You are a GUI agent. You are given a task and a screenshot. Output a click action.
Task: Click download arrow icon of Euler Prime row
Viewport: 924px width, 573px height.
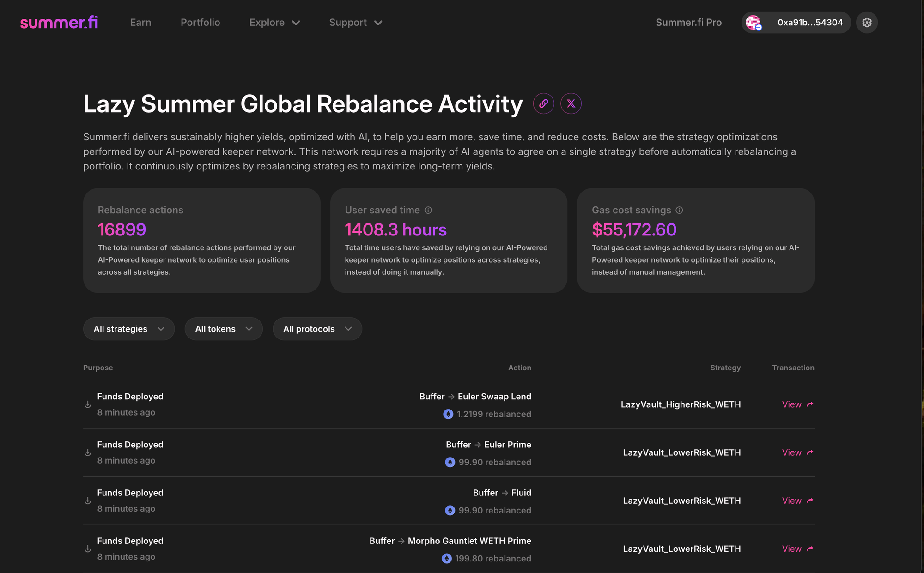(x=88, y=452)
